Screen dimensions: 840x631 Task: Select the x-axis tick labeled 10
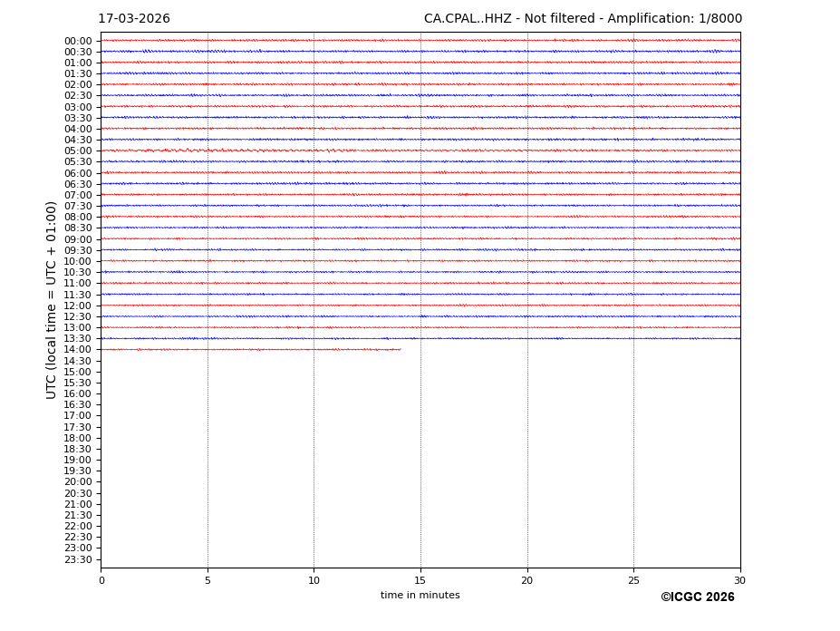coord(314,580)
